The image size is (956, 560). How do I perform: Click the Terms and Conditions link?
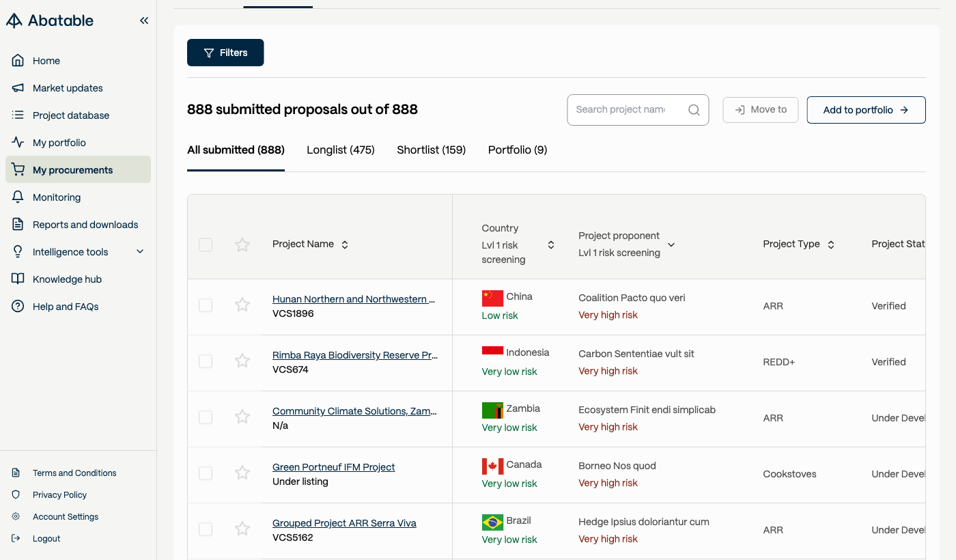tap(74, 473)
